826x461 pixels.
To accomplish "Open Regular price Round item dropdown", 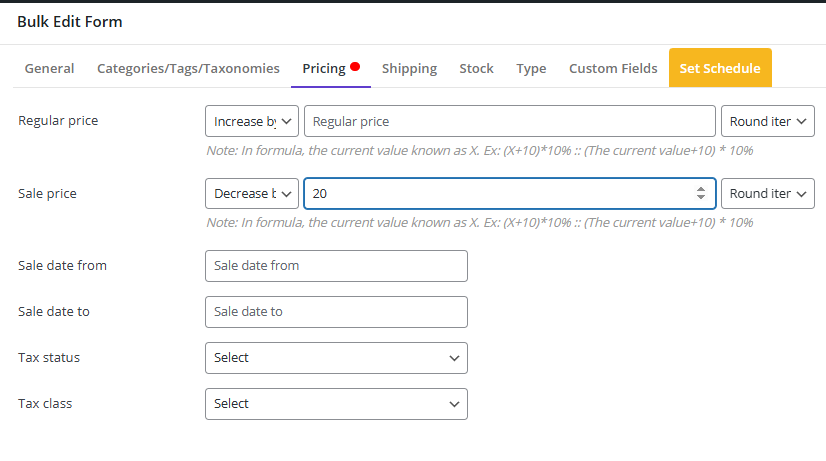I will coord(768,121).
